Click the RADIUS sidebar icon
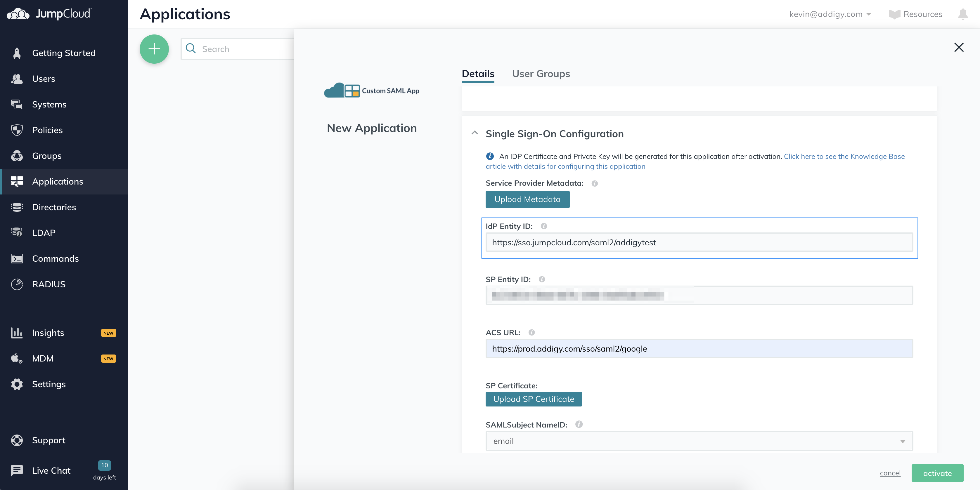980x490 pixels. tap(17, 284)
